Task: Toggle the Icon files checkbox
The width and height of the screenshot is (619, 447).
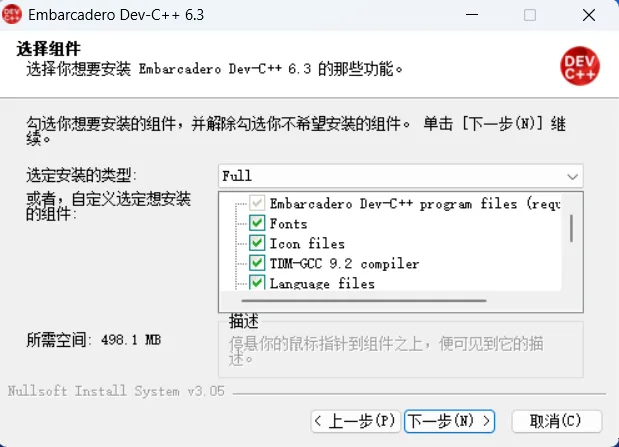Action: [257, 243]
